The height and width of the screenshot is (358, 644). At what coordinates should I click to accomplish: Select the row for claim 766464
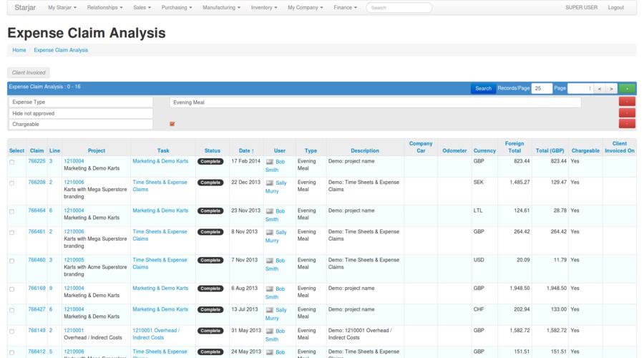(x=12, y=211)
